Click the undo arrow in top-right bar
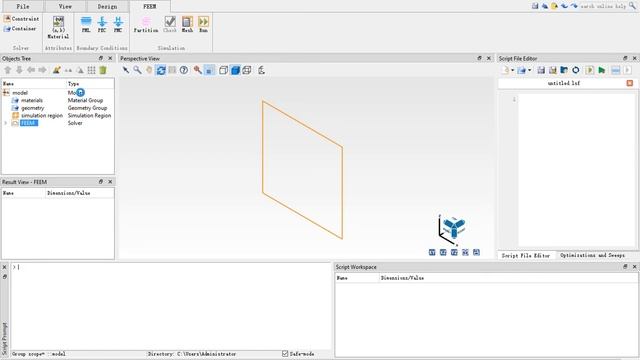Viewport: 640px width, 360px height. (x=564, y=6)
